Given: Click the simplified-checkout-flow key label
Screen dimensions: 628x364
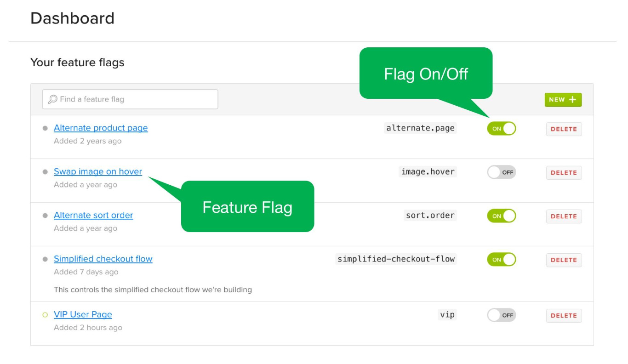Looking at the screenshot, I should tap(396, 259).
